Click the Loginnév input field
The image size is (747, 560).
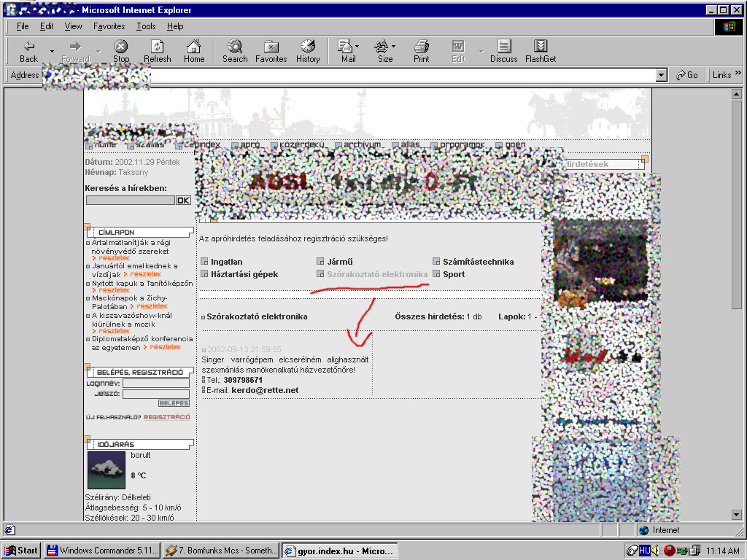point(155,383)
